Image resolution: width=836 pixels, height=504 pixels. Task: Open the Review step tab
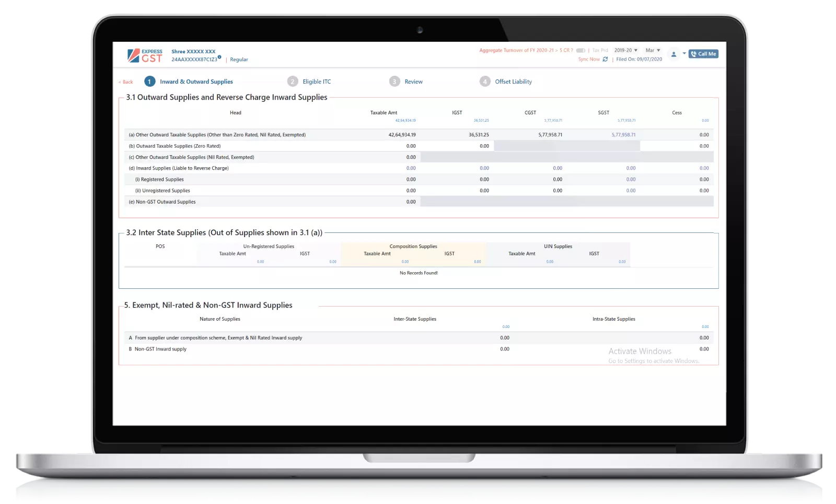[413, 82]
